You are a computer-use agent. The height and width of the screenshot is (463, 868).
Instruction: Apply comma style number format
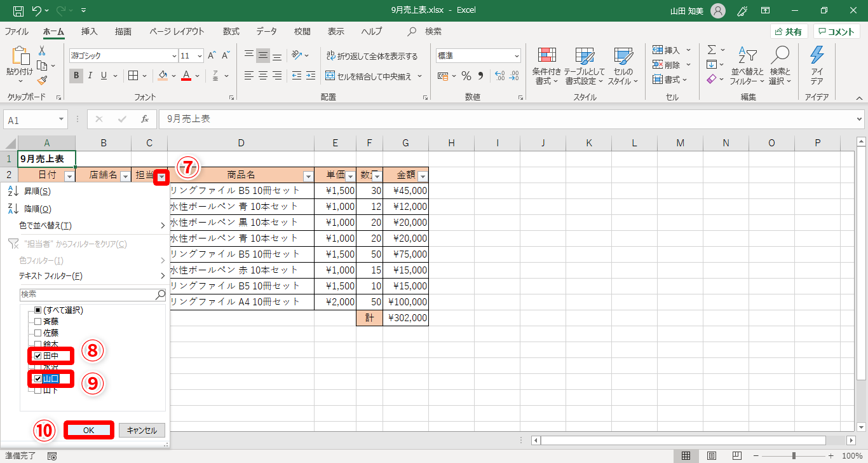point(480,76)
